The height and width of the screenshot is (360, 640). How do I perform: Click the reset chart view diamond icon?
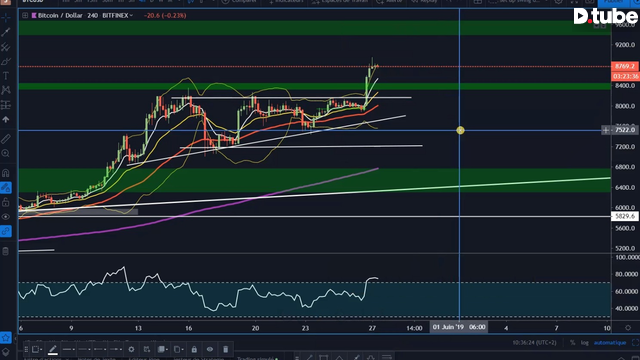click(x=628, y=328)
